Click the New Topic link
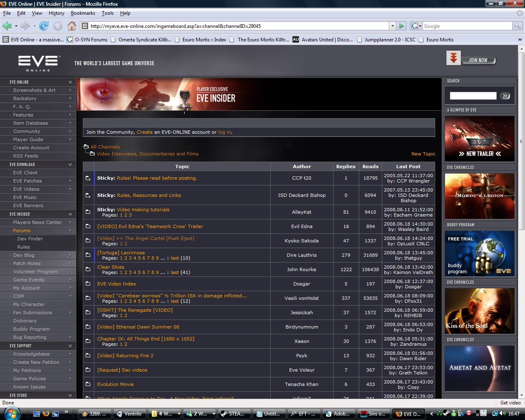This screenshot has height=420, width=525. click(423, 154)
